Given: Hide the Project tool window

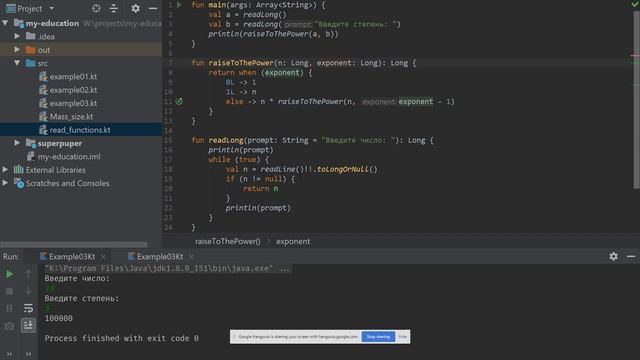Looking at the screenshot, I should (153, 8).
